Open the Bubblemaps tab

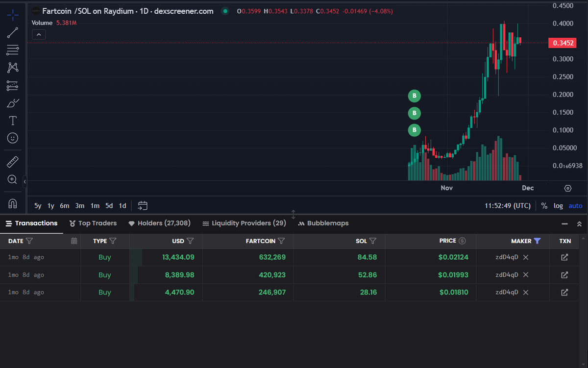pos(323,223)
